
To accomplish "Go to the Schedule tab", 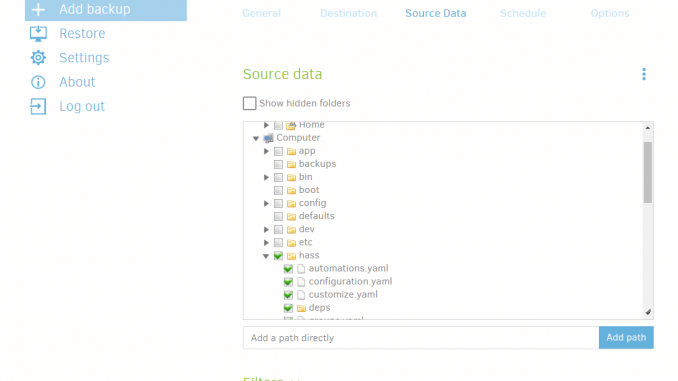I will tap(523, 13).
